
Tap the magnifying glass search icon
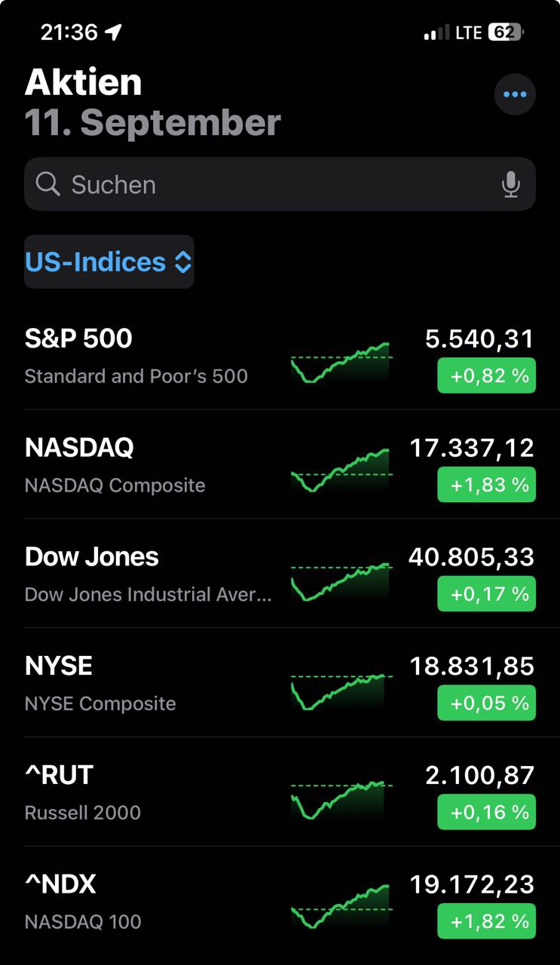pos(47,184)
